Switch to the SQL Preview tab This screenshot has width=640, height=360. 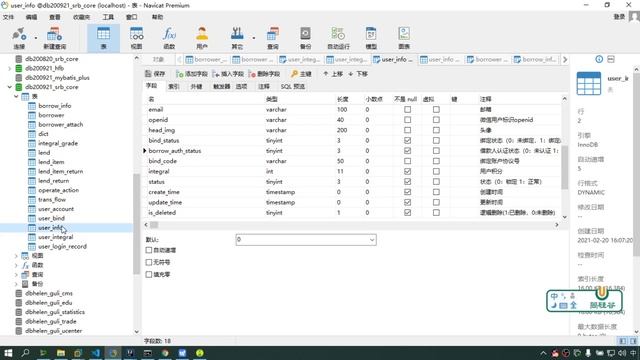pos(293,87)
